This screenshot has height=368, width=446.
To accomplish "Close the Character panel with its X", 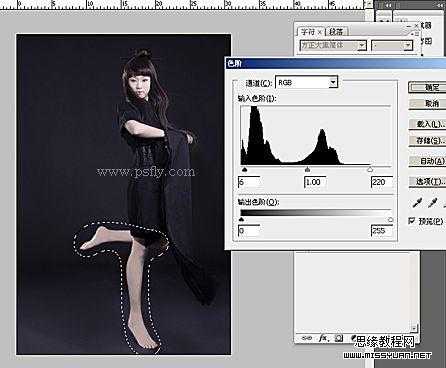I will click(x=416, y=26).
